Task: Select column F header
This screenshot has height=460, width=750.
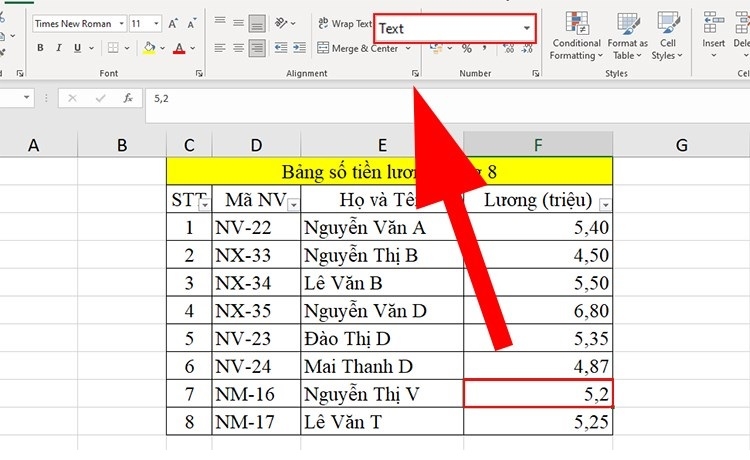Action: pos(538,145)
